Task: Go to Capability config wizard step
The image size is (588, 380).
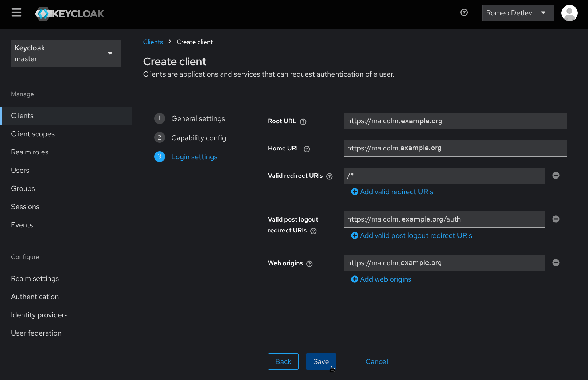Action: click(x=190, y=138)
